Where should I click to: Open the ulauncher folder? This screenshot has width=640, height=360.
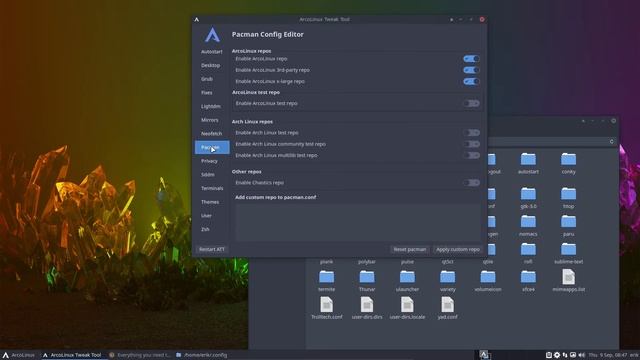tap(407, 281)
